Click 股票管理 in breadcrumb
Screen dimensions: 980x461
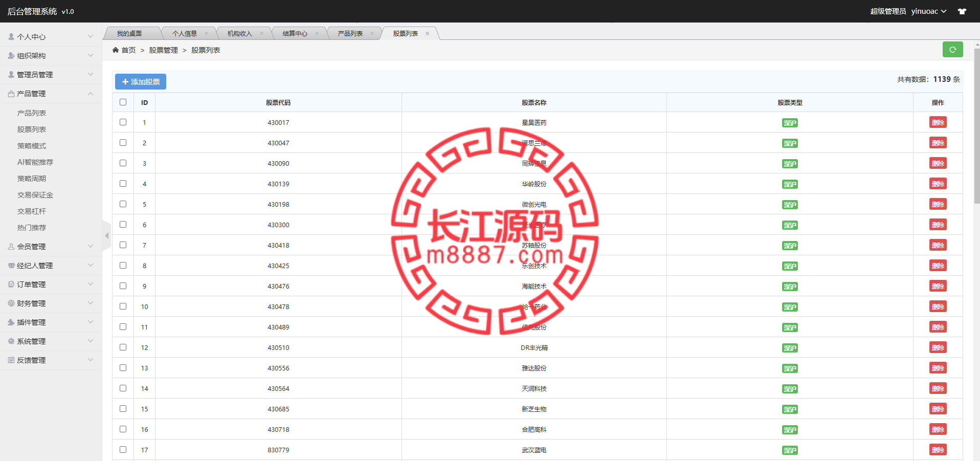(x=164, y=50)
